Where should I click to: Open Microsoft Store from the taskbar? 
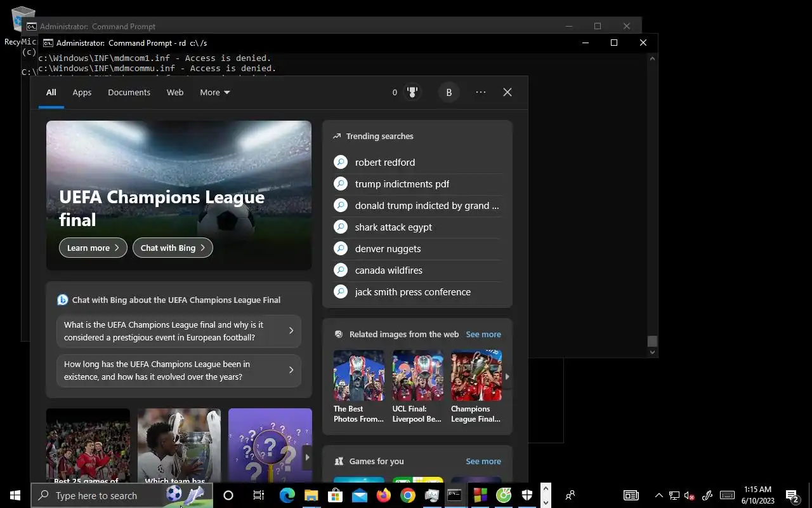point(335,495)
